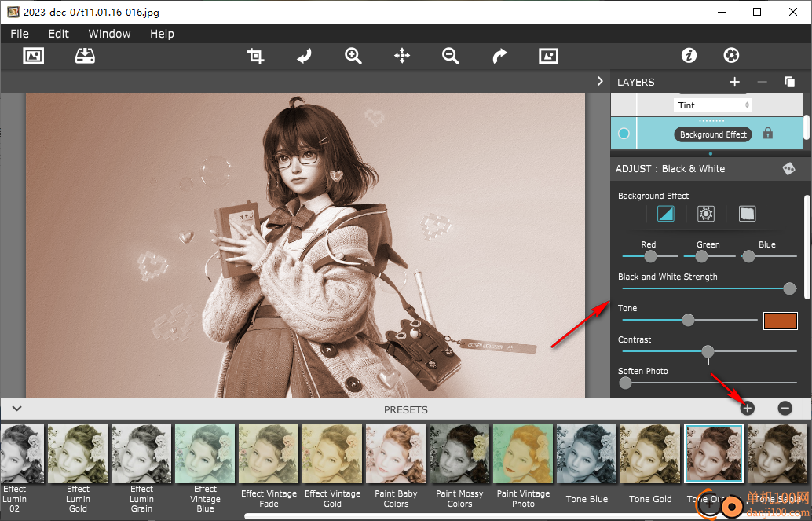Viewport: 812px width, 521px height.
Task: Click the Black and White Strength slider
Action: pyautogui.click(x=709, y=288)
